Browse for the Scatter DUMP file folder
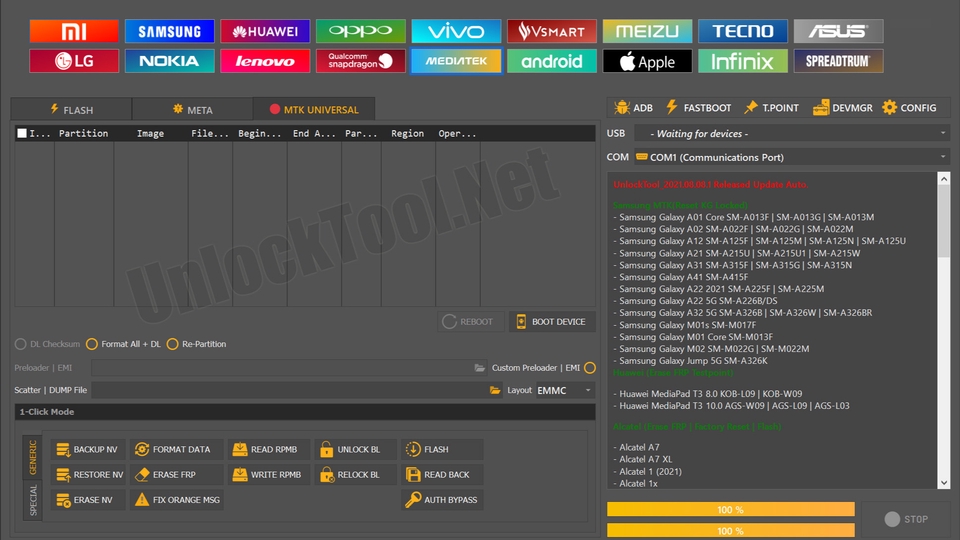The height and width of the screenshot is (540, 960). tap(495, 390)
